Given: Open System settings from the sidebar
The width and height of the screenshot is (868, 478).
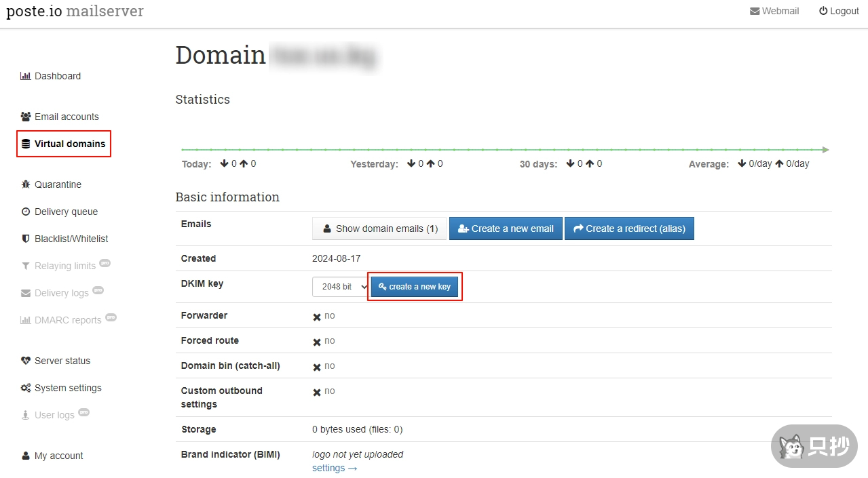Looking at the screenshot, I should tap(67, 388).
